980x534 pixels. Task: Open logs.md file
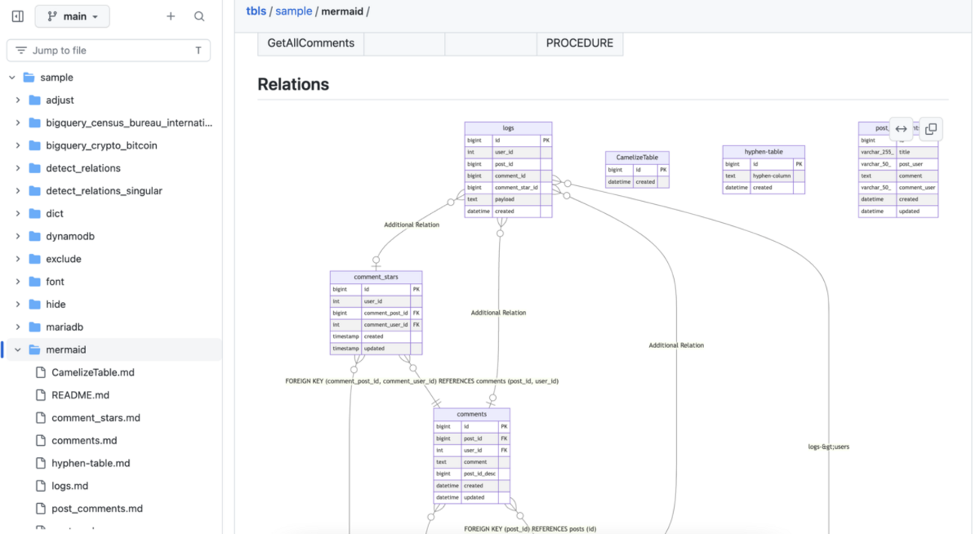[x=70, y=486]
